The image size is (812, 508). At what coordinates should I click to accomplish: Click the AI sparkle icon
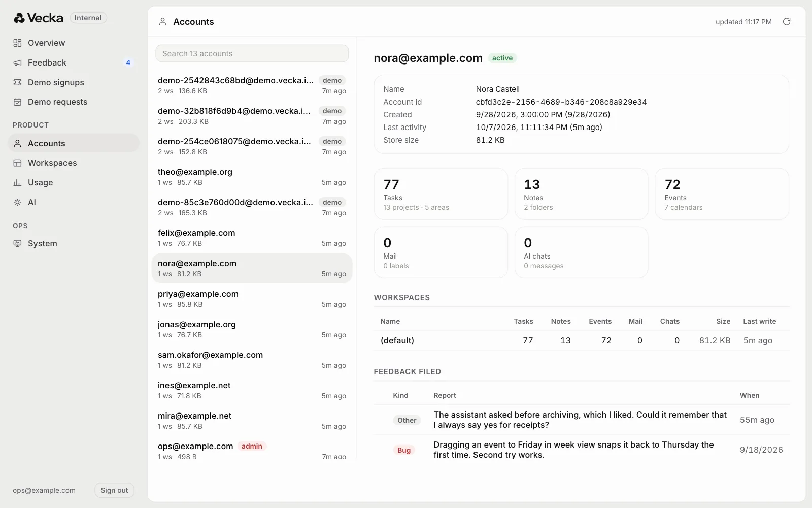coord(17,202)
